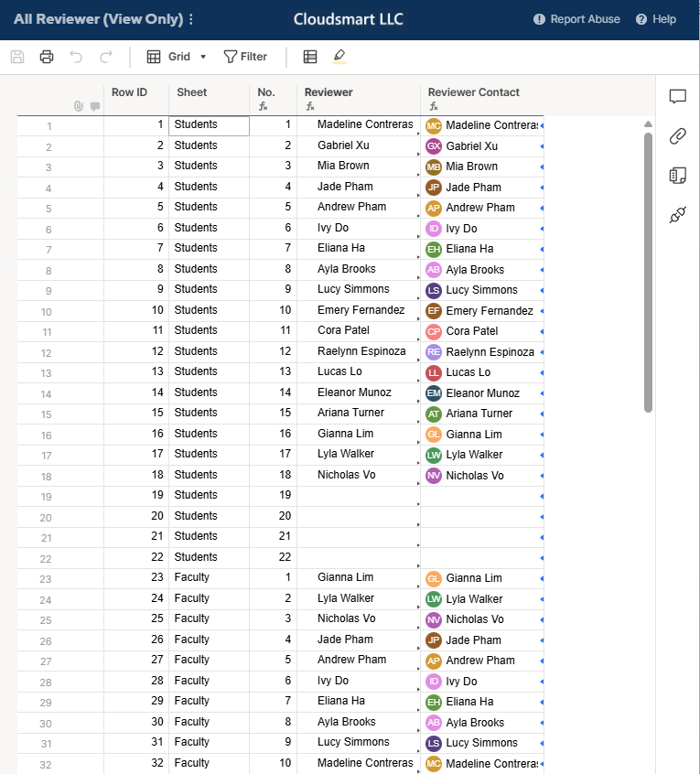Screen dimensions: 700x774
Task: Click the card view table icon
Action: tap(310, 57)
